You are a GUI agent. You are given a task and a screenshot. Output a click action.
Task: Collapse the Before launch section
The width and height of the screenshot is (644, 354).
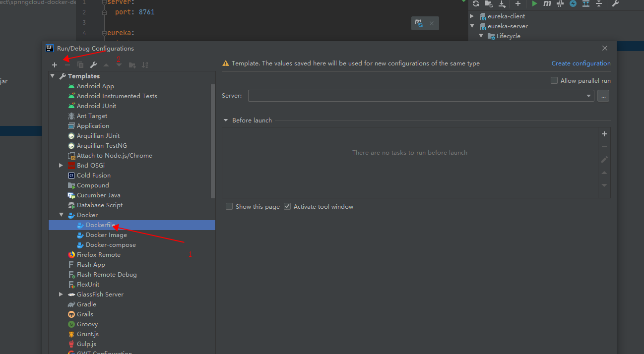226,120
